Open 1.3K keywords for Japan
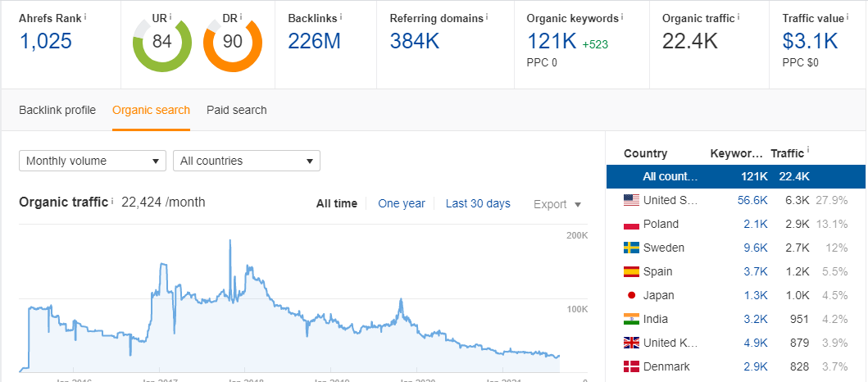This screenshot has height=382, width=868. 756,295
